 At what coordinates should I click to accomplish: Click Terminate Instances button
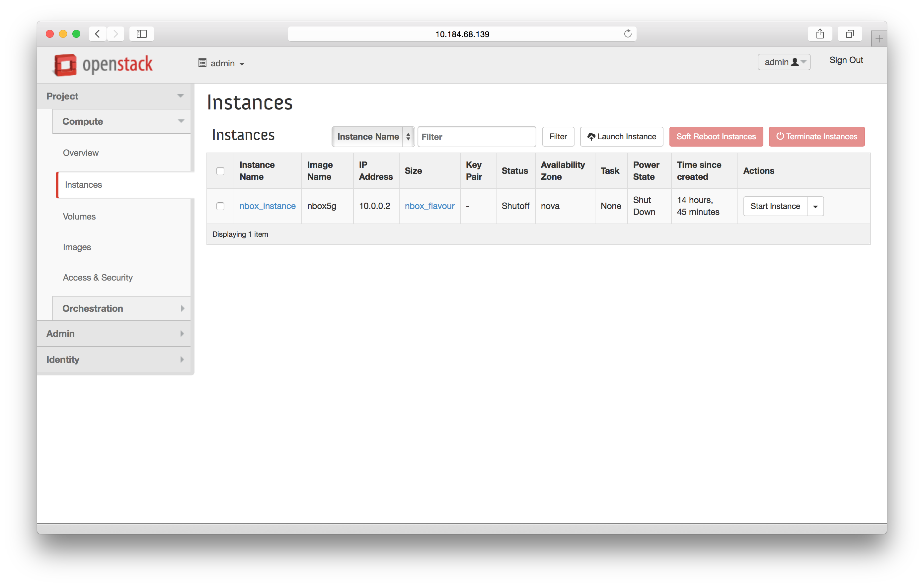pyautogui.click(x=816, y=137)
